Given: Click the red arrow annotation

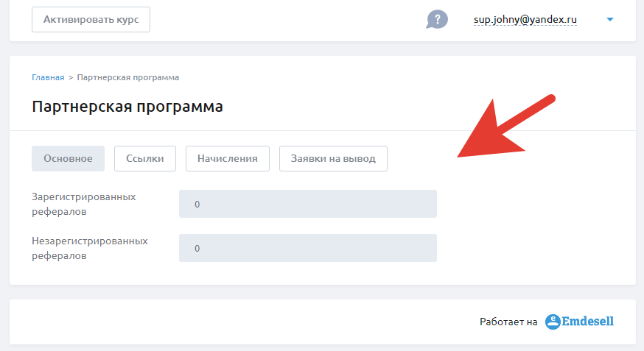Looking at the screenshot, I should pos(506,127).
